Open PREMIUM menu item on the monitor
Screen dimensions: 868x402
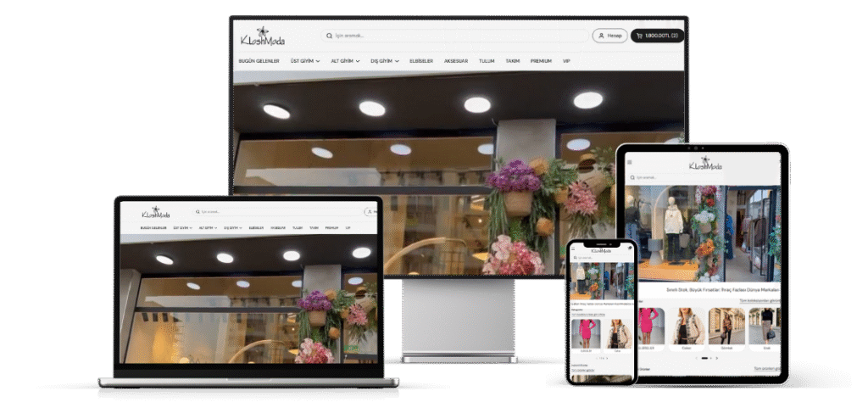tap(541, 61)
